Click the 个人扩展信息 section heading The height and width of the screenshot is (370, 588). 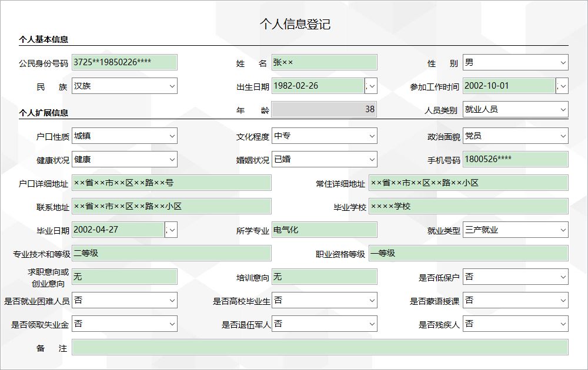point(44,113)
